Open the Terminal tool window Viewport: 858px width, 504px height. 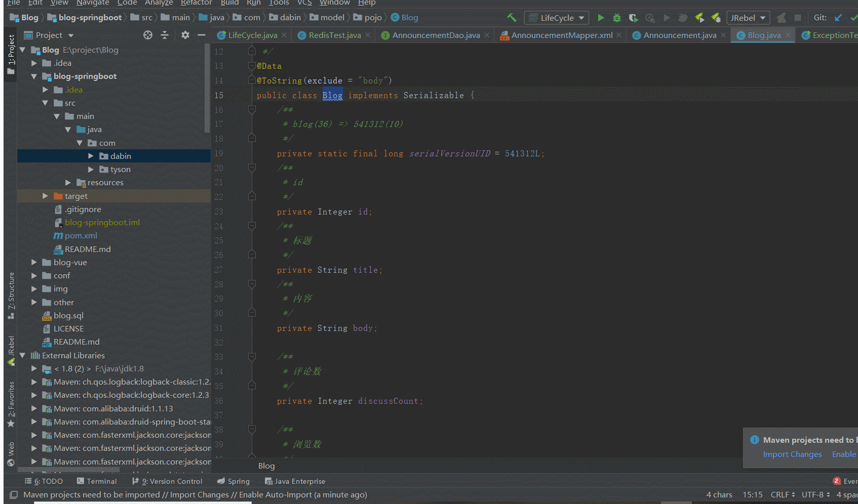[96, 481]
